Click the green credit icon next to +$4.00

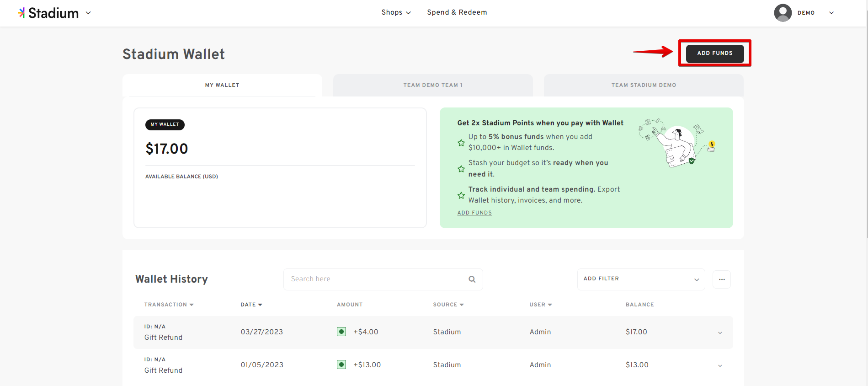point(341,332)
